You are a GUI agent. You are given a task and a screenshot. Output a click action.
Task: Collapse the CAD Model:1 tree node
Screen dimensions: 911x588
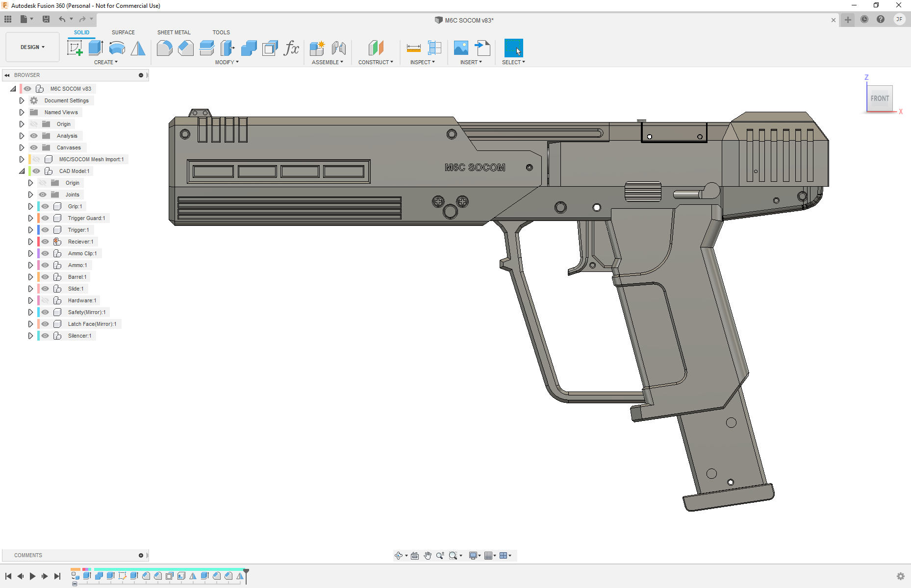[22, 171]
